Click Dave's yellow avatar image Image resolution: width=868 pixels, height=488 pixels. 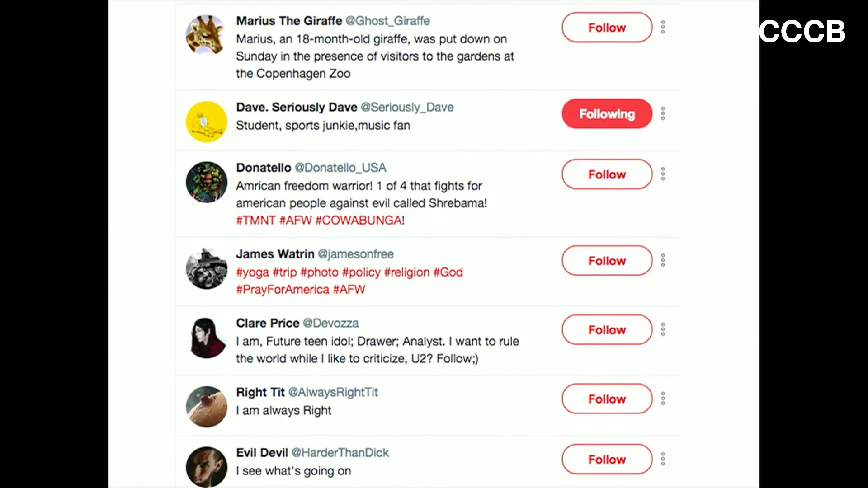tap(206, 122)
